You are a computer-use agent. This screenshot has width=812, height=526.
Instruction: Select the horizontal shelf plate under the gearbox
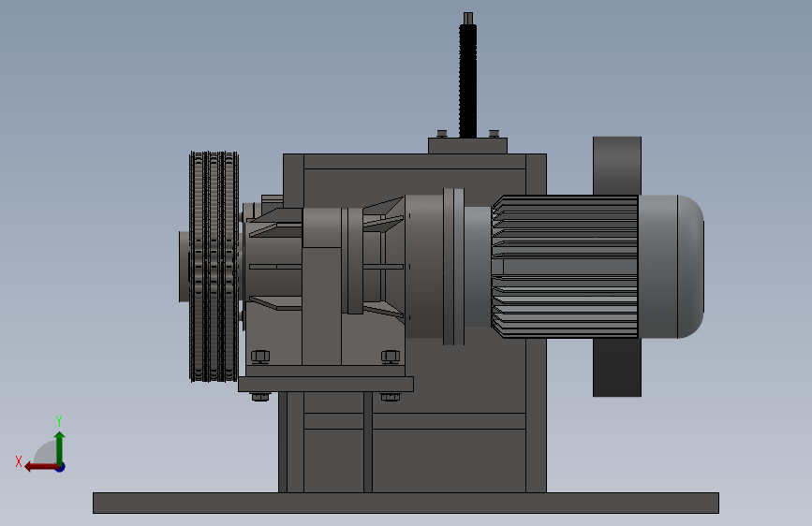326,384
